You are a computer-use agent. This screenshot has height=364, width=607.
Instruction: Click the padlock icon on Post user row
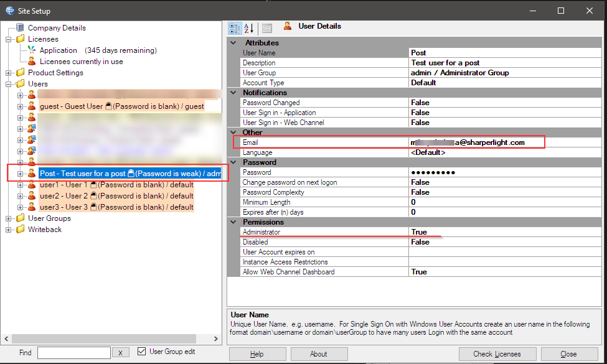(x=131, y=174)
